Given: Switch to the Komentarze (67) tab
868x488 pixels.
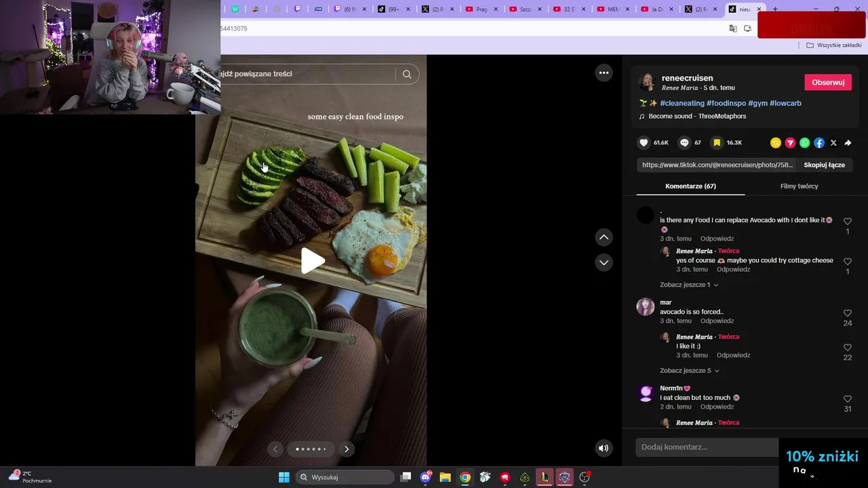Looking at the screenshot, I should [x=690, y=186].
